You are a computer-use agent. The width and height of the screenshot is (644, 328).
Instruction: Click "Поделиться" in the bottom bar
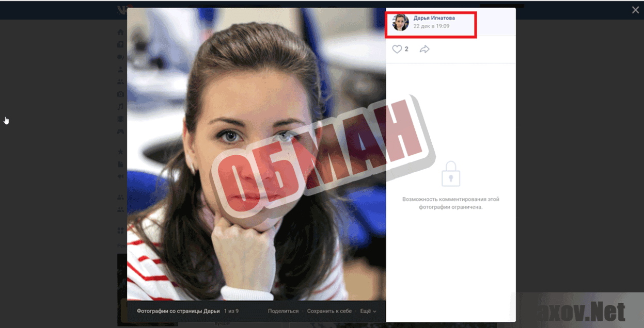coord(283,311)
